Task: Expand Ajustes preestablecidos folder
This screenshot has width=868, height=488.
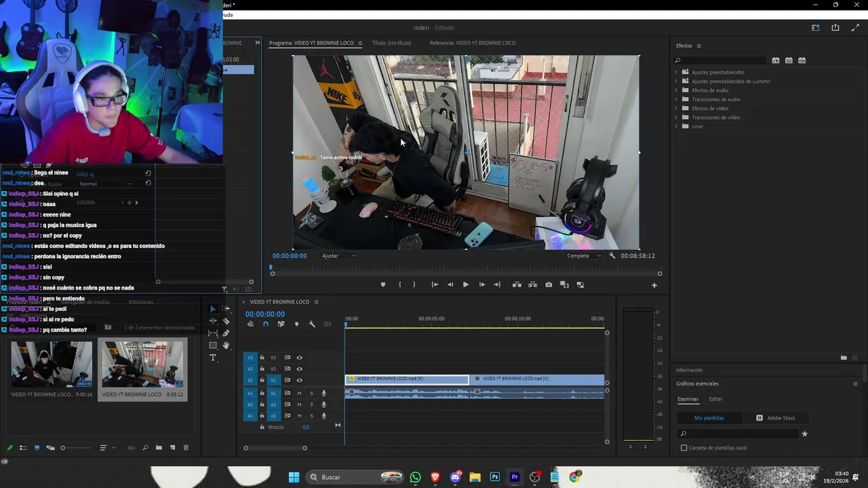Action: pos(676,72)
